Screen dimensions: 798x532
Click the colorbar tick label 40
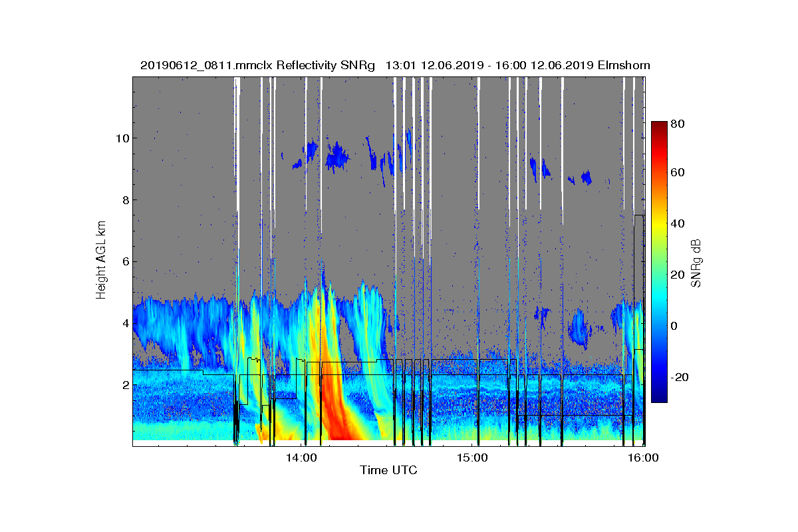tap(679, 223)
